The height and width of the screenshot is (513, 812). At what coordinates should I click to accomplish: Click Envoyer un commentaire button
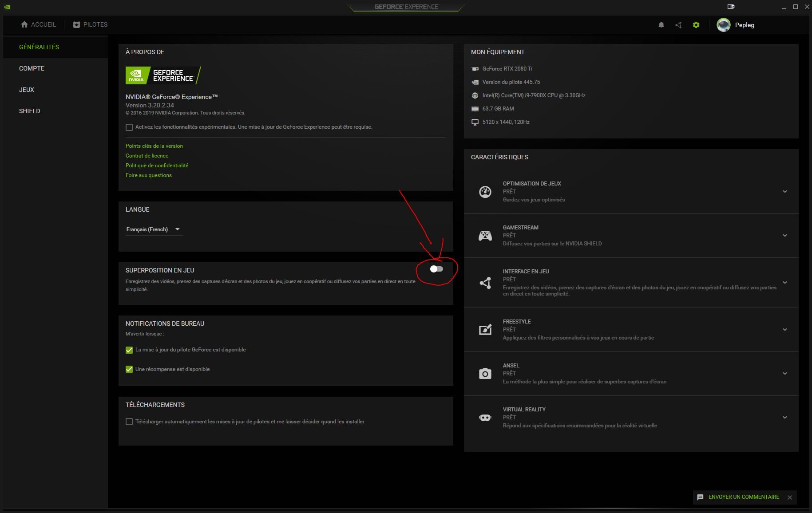click(x=743, y=497)
